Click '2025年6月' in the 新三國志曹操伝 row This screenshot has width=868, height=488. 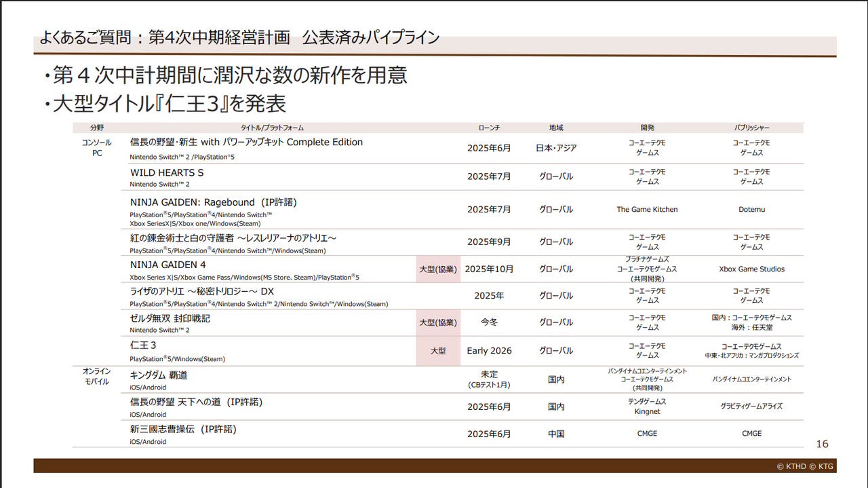coord(489,434)
